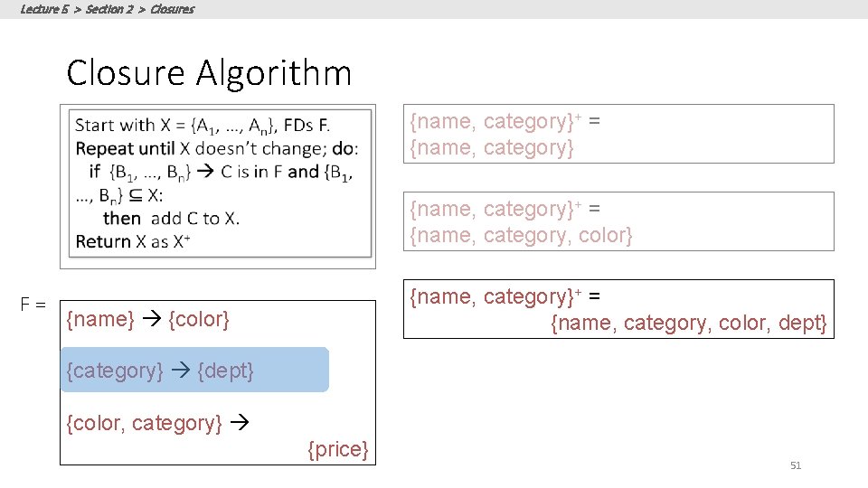The height and width of the screenshot is (488, 868).
Task: Click the 'Return X as X+' line
Action: [133, 242]
